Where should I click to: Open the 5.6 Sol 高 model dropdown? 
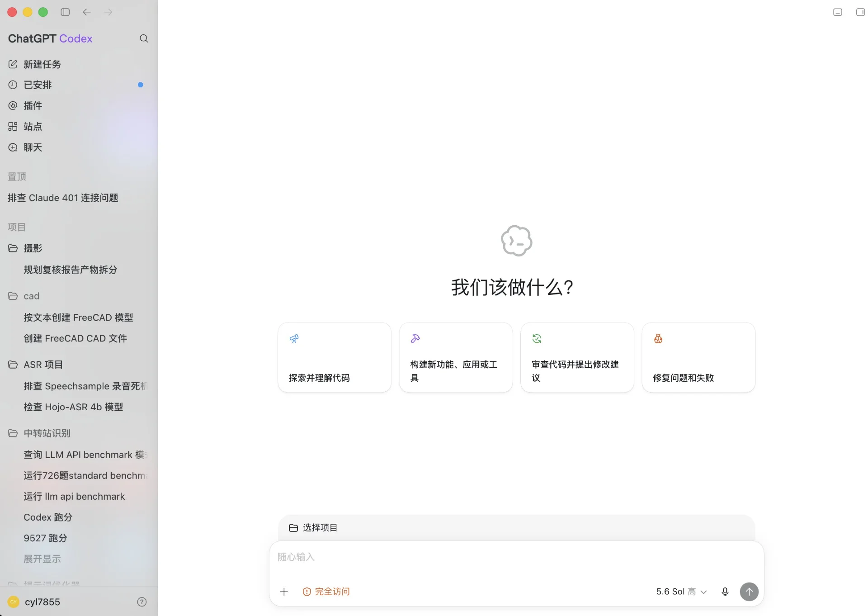[681, 592]
